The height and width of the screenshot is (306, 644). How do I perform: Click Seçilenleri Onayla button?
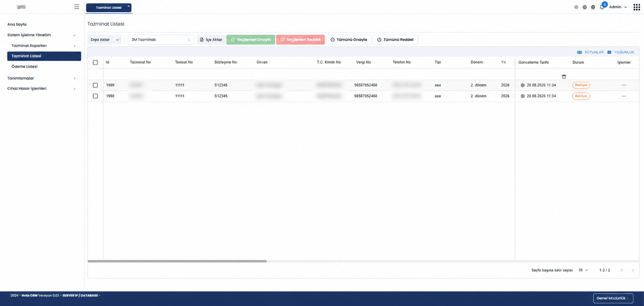click(251, 40)
